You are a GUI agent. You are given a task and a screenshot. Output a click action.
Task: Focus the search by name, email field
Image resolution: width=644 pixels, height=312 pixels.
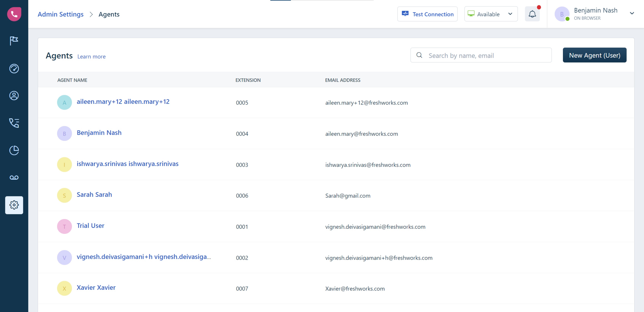point(485,55)
